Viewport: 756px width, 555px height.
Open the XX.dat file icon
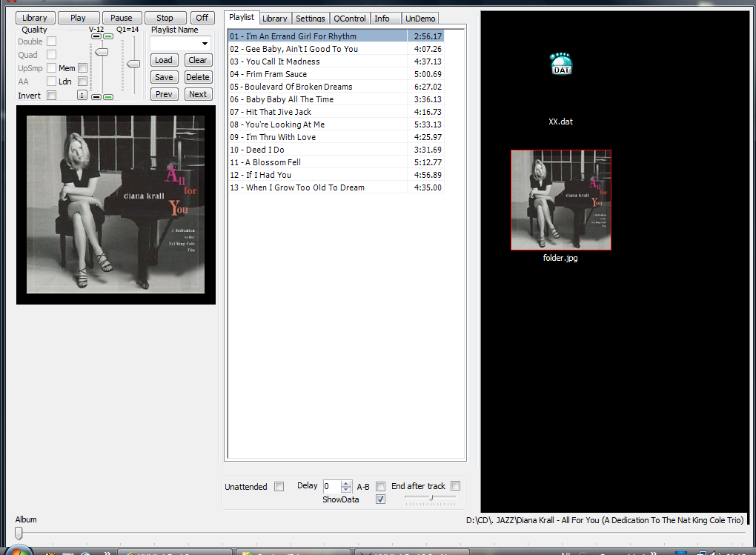click(561, 64)
